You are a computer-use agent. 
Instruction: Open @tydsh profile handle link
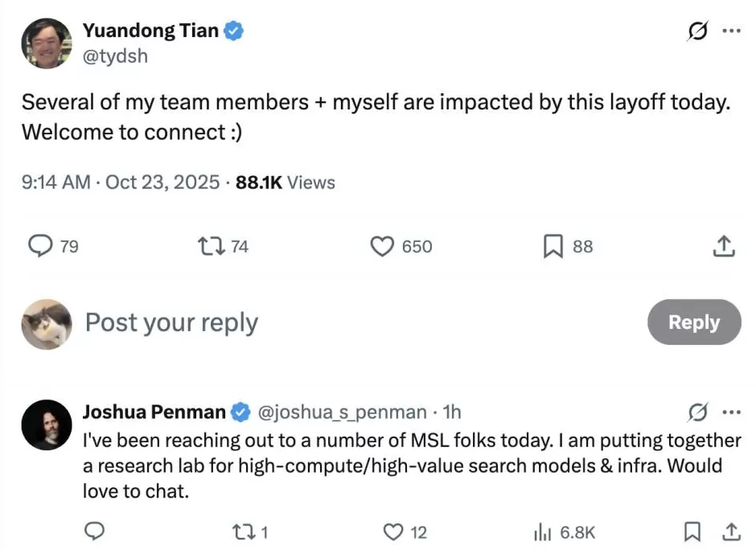[115, 56]
